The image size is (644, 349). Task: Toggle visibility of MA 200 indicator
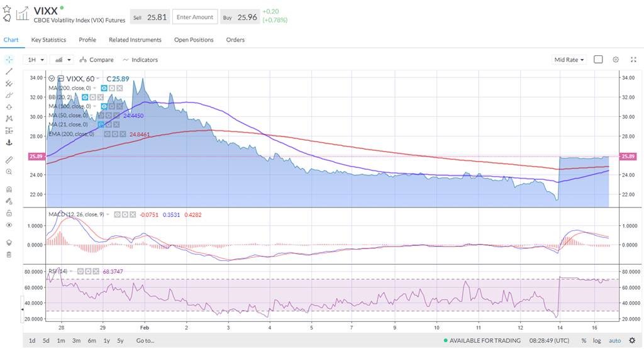click(x=104, y=88)
